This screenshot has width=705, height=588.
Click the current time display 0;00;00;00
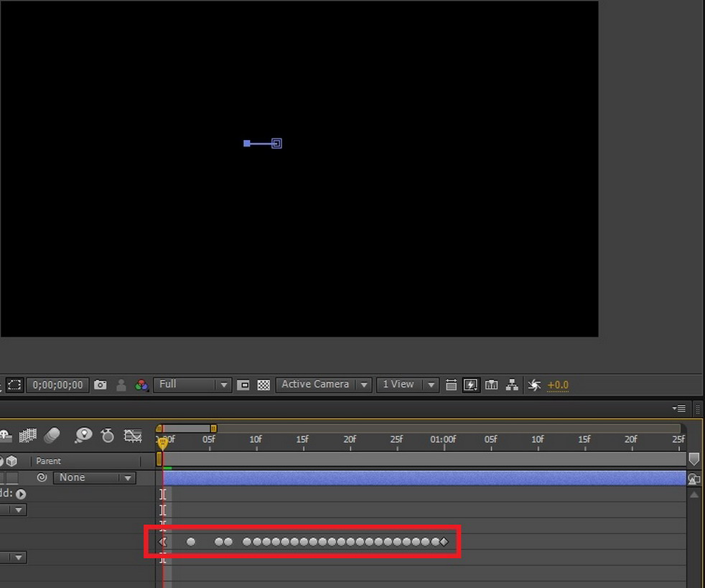pos(58,385)
